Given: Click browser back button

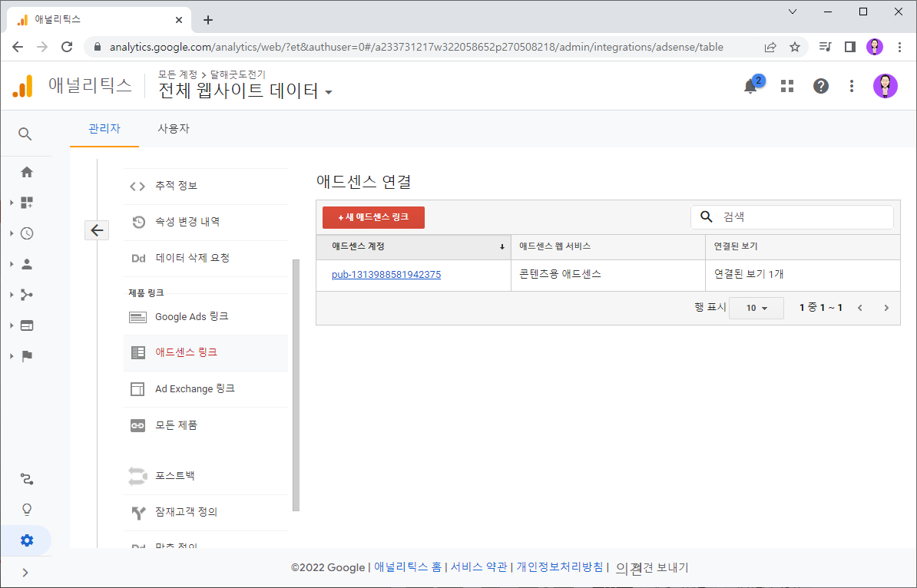Looking at the screenshot, I should tap(18, 47).
